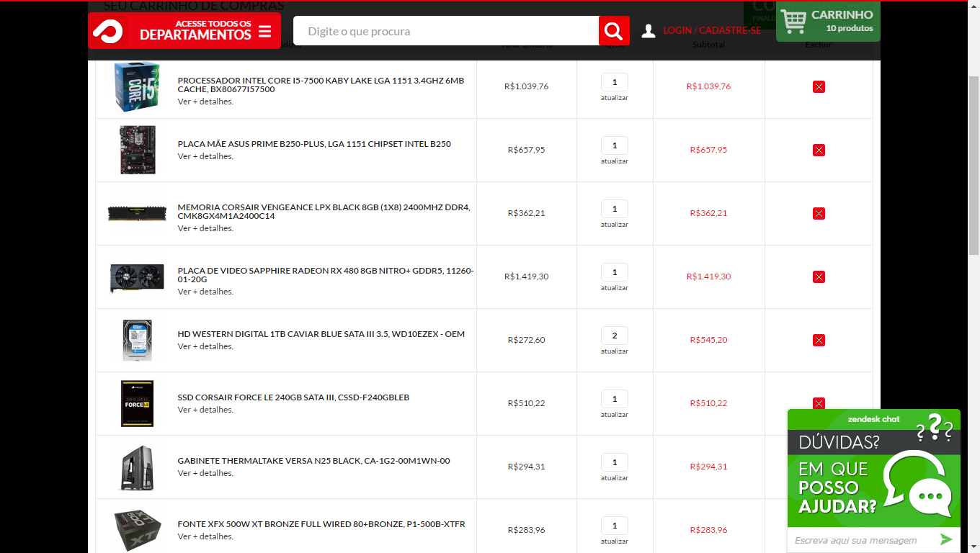Edit quantity field for Corsair memory
Screen dimensions: 980x553
[615, 209]
